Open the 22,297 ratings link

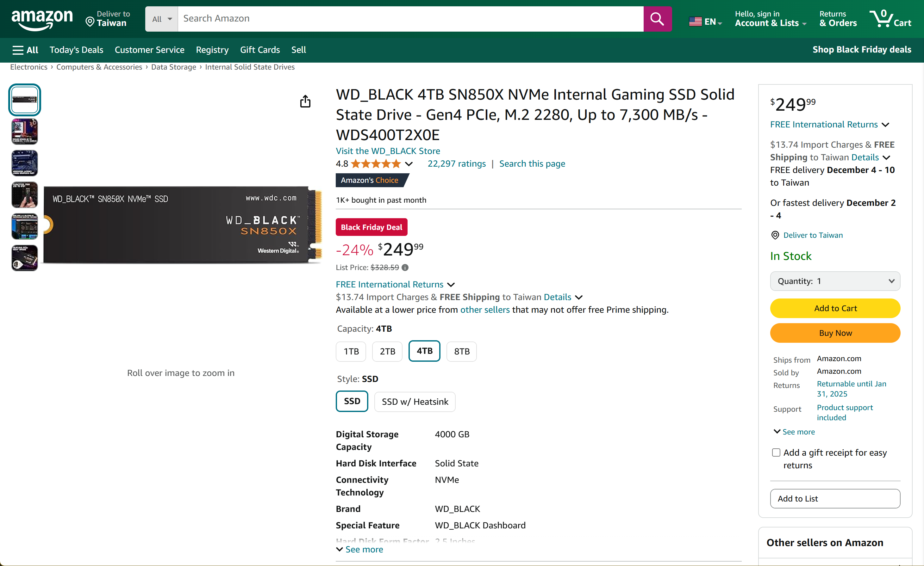pos(456,164)
